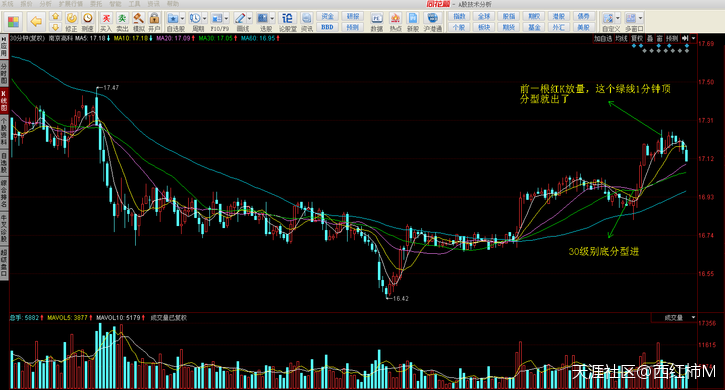Expand the 多窗口 dropdown arrow
The height and width of the screenshot is (390, 725).
click(640, 19)
